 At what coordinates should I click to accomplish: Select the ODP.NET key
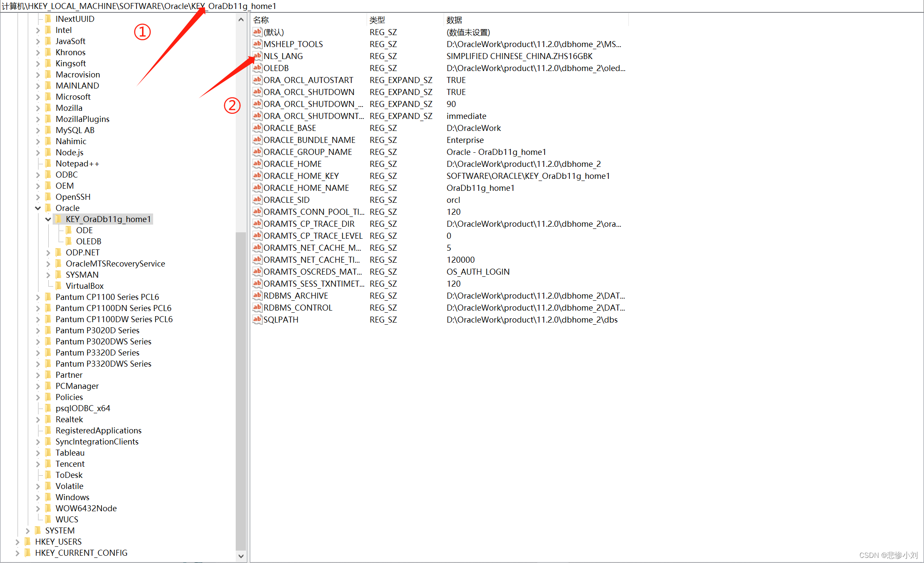pos(83,252)
